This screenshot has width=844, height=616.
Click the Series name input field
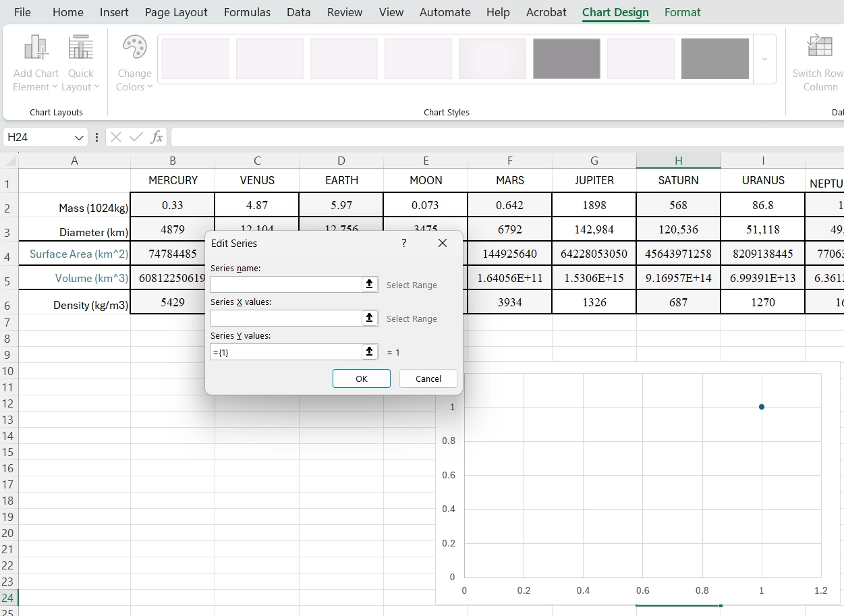click(286, 285)
